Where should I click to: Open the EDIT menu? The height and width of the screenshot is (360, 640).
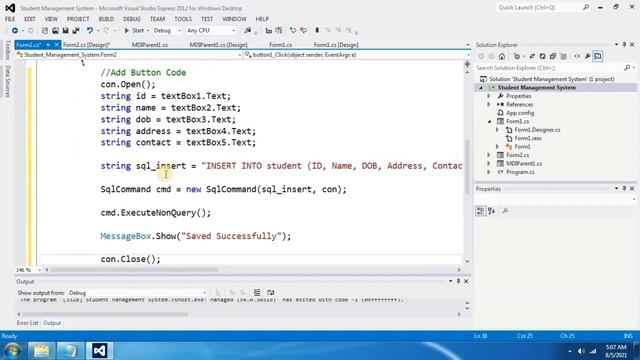pos(30,19)
